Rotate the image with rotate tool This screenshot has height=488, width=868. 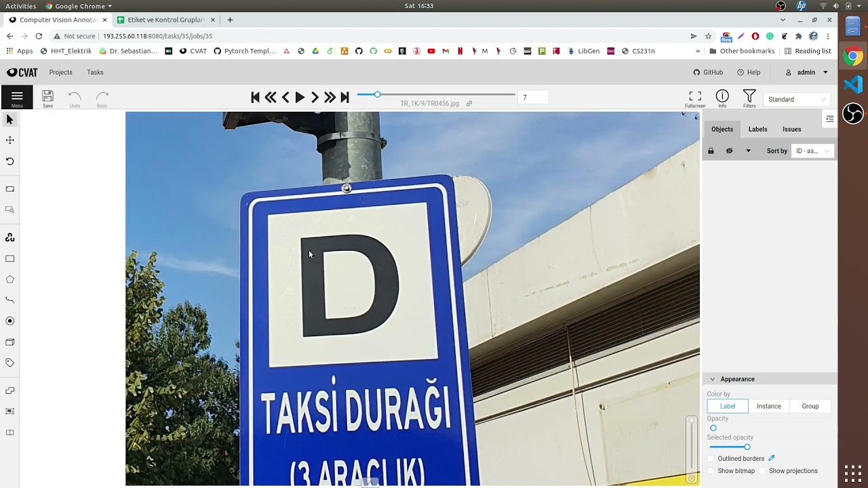pos(9,161)
